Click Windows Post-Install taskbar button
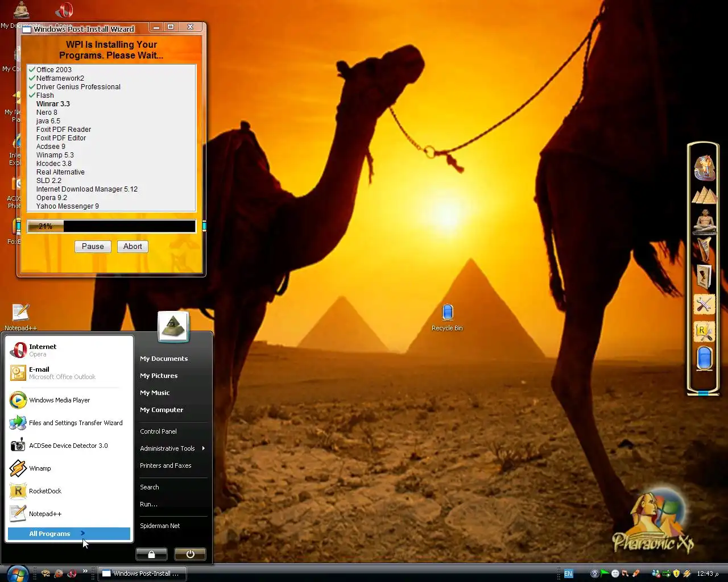Image resolution: width=728 pixels, height=582 pixels. pyautogui.click(x=142, y=573)
